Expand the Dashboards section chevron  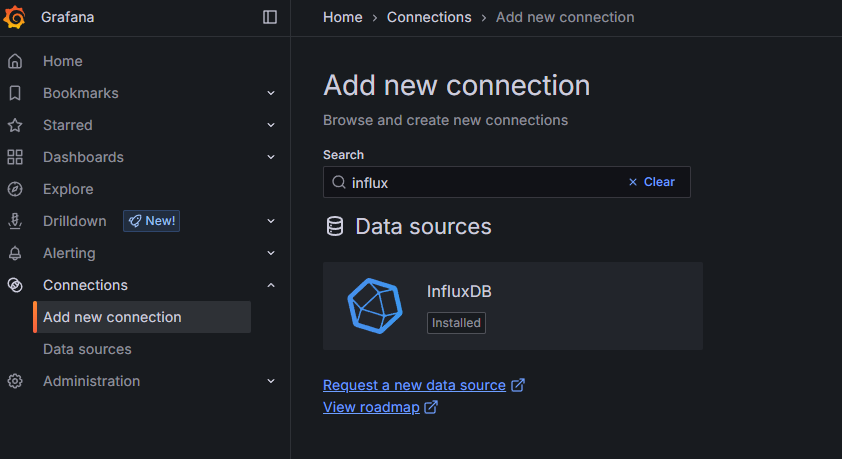click(271, 157)
